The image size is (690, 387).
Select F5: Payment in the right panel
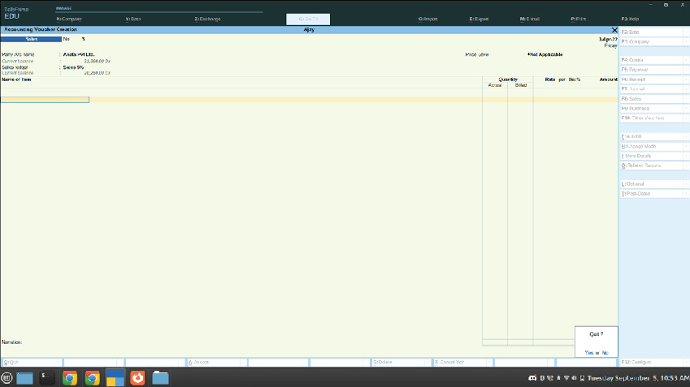653,70
